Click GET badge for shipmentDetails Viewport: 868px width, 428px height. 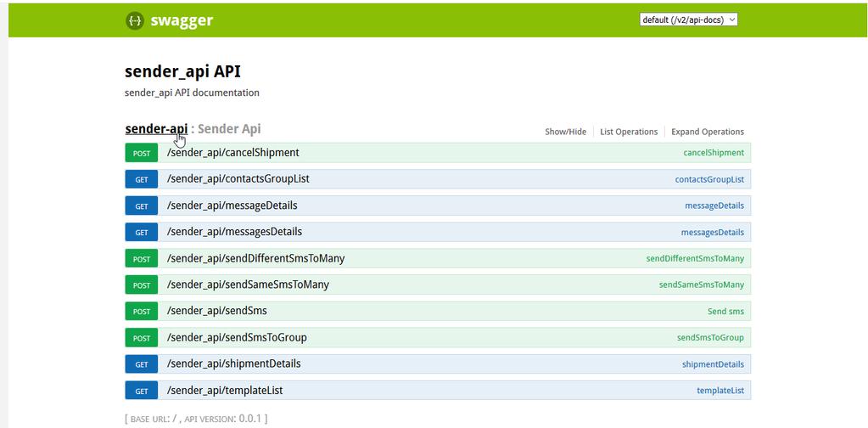142,364
